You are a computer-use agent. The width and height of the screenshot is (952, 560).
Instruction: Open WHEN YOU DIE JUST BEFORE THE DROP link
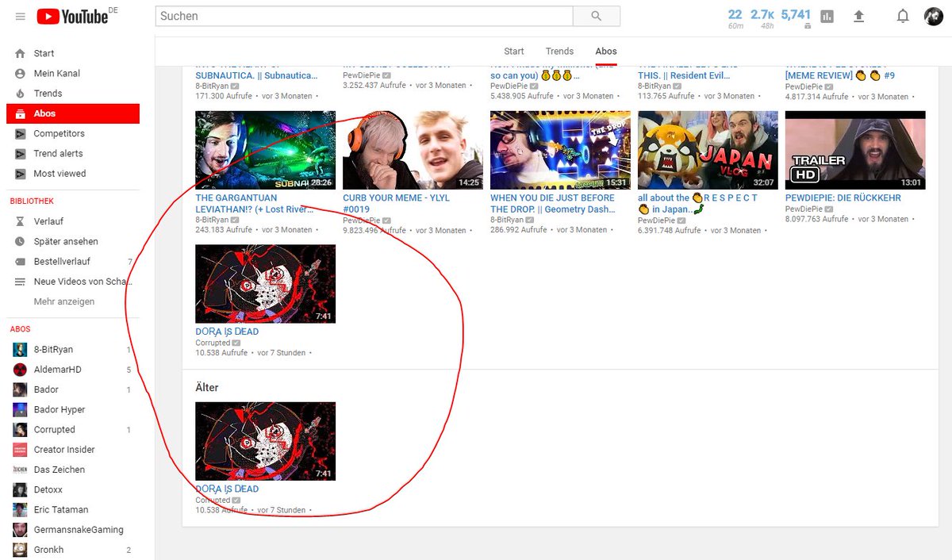pyautogui.click(x=553, y=204)
